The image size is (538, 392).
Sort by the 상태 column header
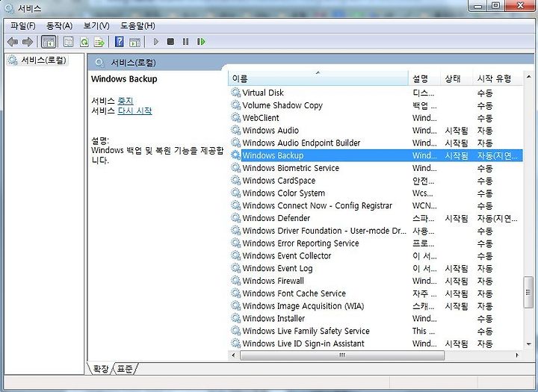457,78
